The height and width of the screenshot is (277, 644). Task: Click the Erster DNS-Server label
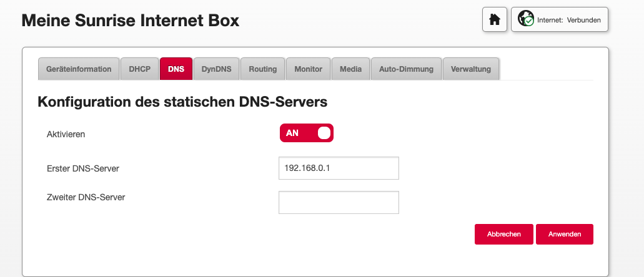[83, 168]
